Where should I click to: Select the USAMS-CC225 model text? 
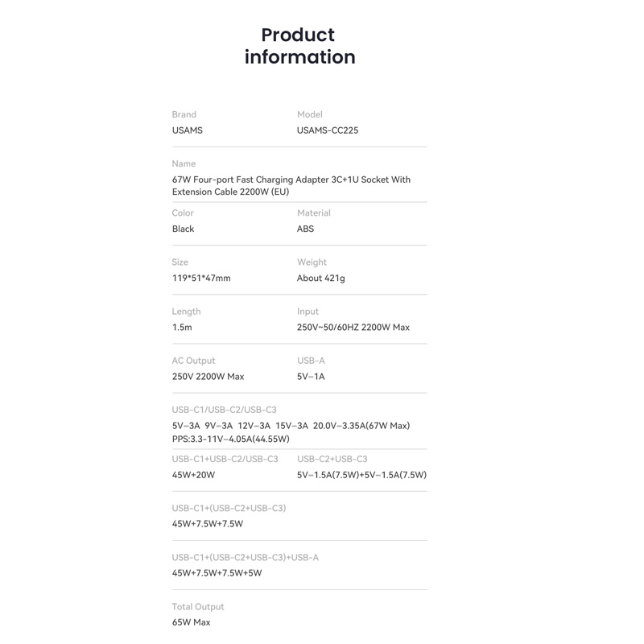click(x=328, y=130)
